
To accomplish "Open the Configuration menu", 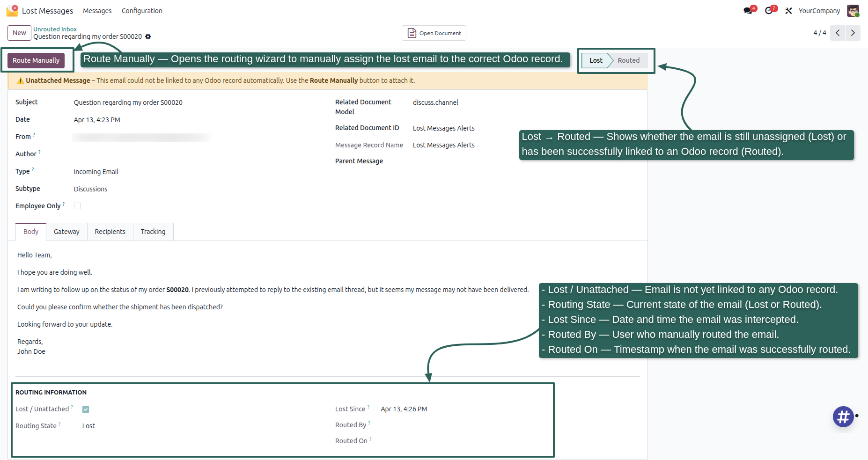I will click(142, 11).
